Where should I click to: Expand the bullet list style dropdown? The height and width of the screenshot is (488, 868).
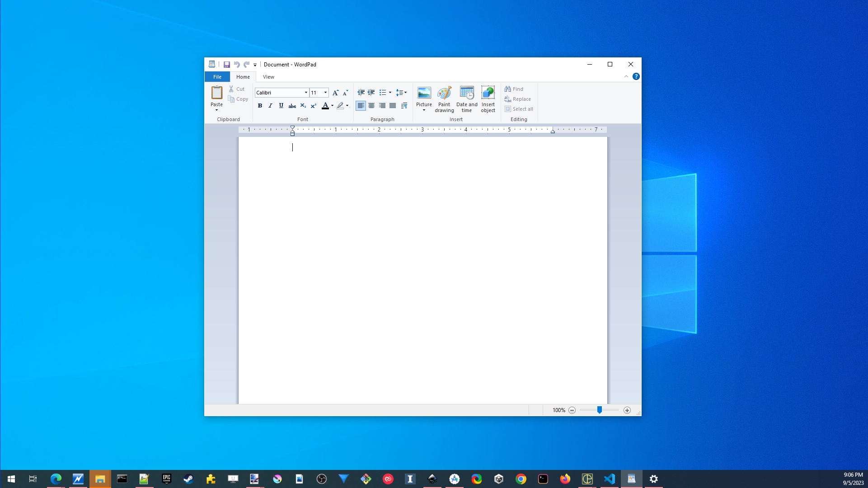[390, 93]
